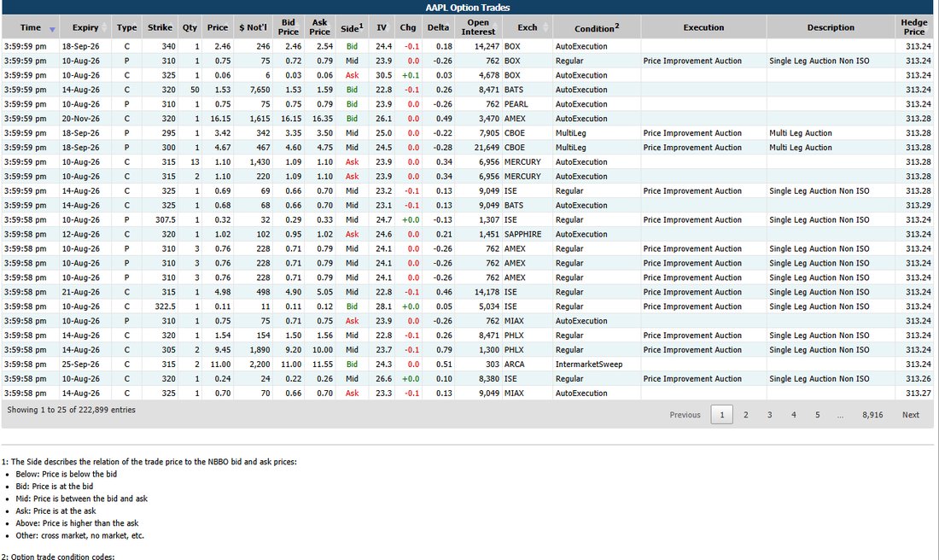Click the 'Showing 1 to 25' entries text

click(x=71, y=411)
